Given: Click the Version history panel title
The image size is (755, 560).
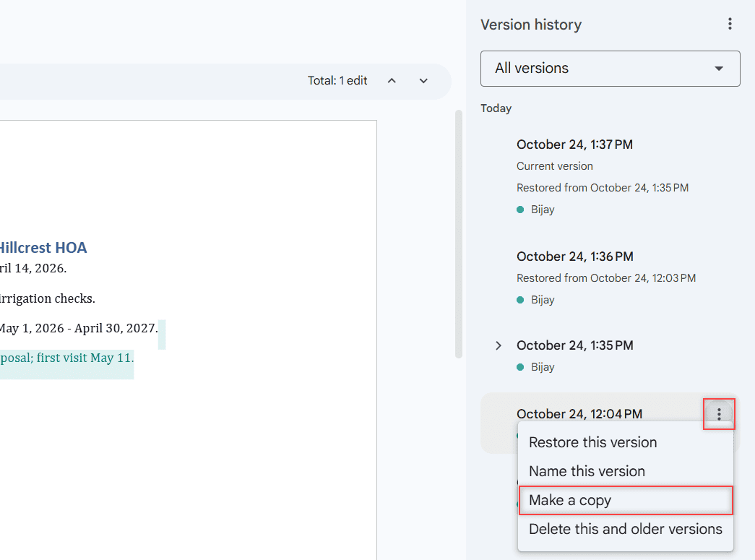Looking at the screenshot, I should (x=531, y=25).
